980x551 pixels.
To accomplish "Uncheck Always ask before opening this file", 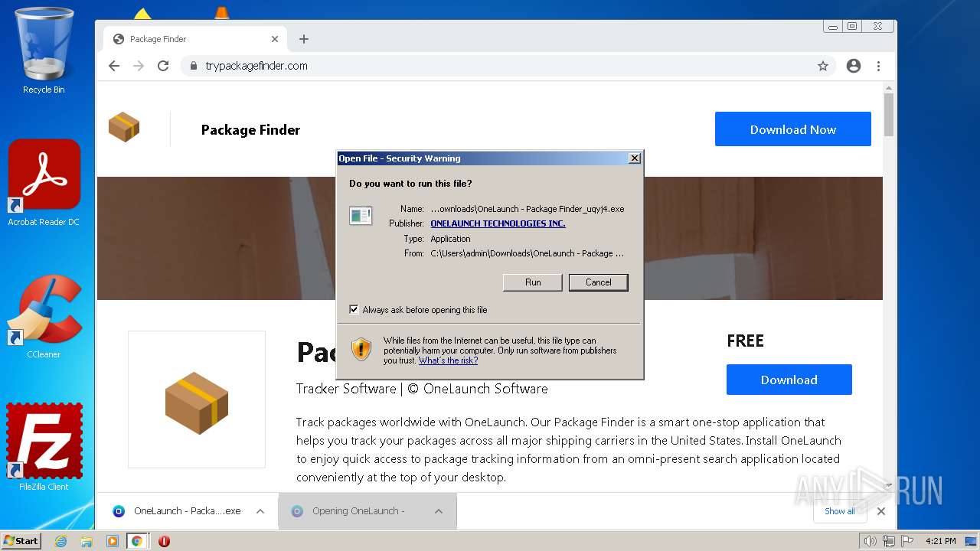I will (354, 310).
